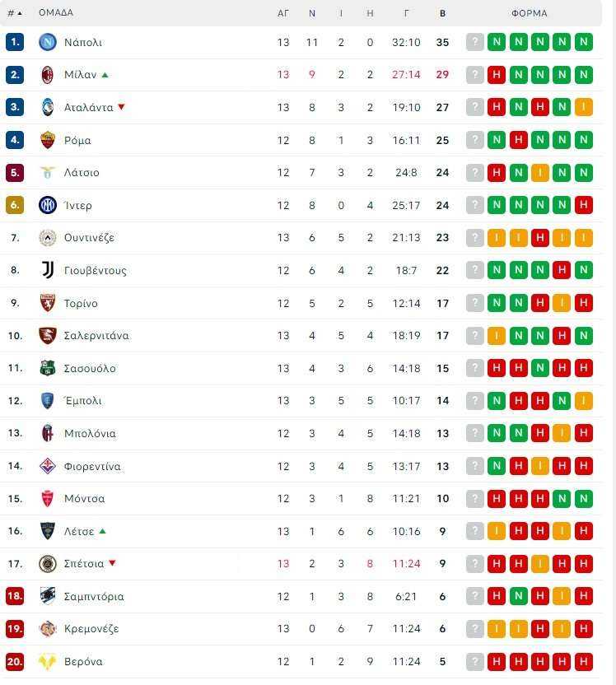Click the AC Milan club crest

coord(48,75)
